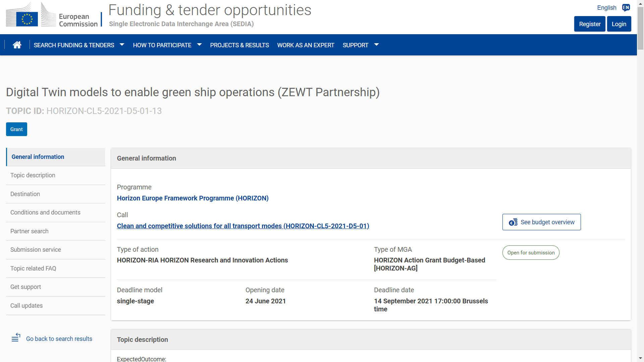Click See budget overview button
The height and width of the screenshot is (362, 644).
(x=541, y=222)
